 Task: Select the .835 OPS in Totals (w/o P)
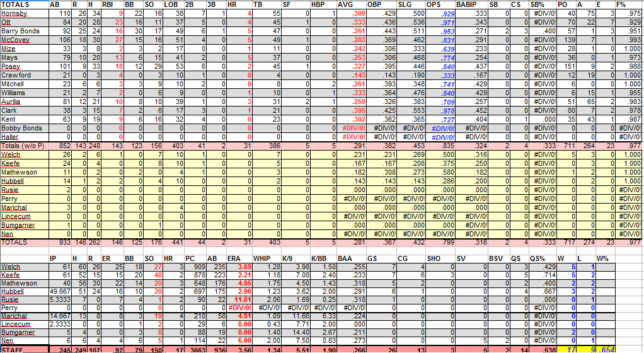(x=440, y=146)
